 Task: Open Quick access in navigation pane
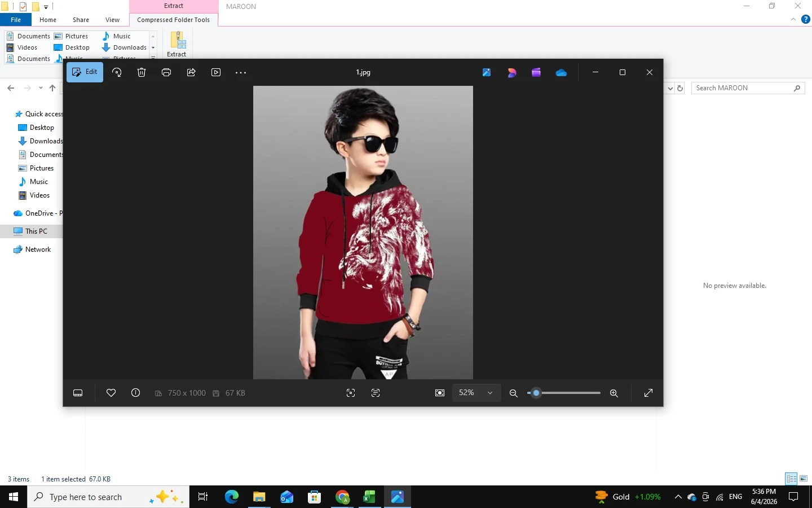(38, 114)
